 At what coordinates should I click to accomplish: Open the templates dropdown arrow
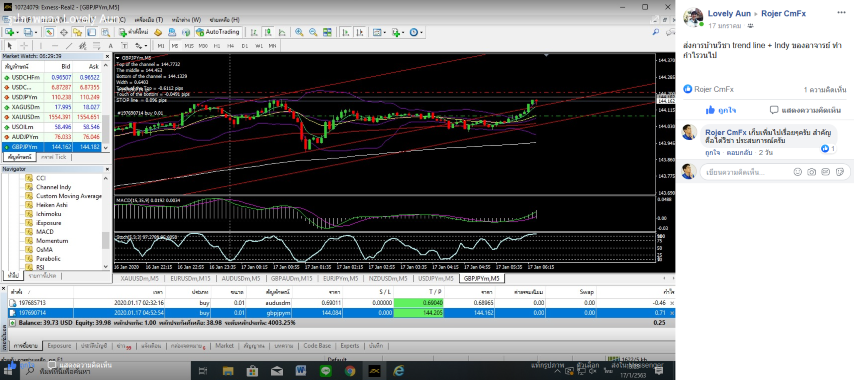coord(385,32)
